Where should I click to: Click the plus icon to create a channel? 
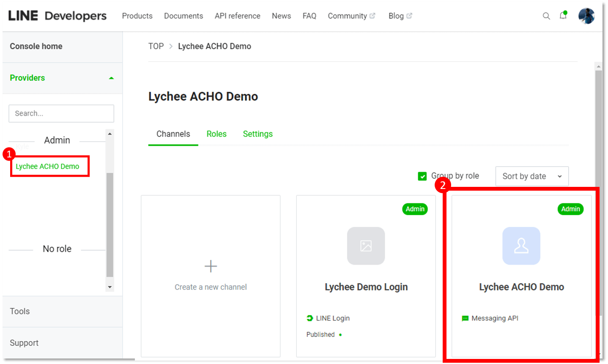click(x=211, y=266)
